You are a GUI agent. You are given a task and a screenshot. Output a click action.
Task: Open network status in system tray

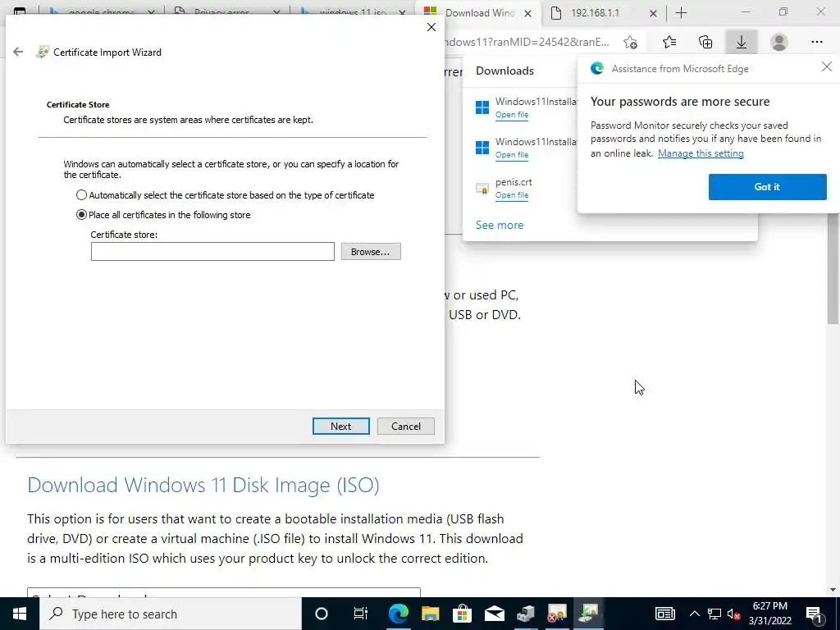click(714, 614)
